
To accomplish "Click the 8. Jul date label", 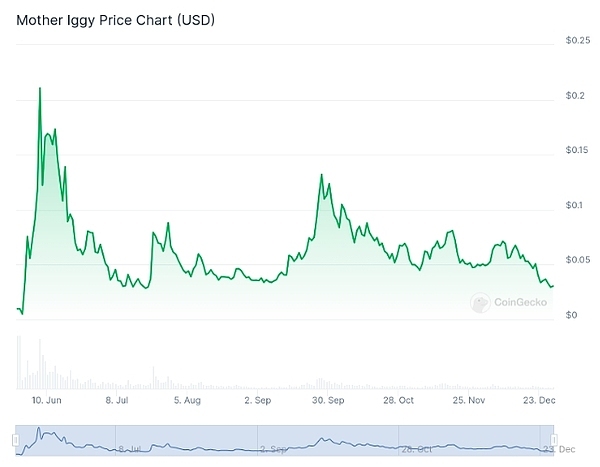I will pyautogui.click(x=117, y=400).
